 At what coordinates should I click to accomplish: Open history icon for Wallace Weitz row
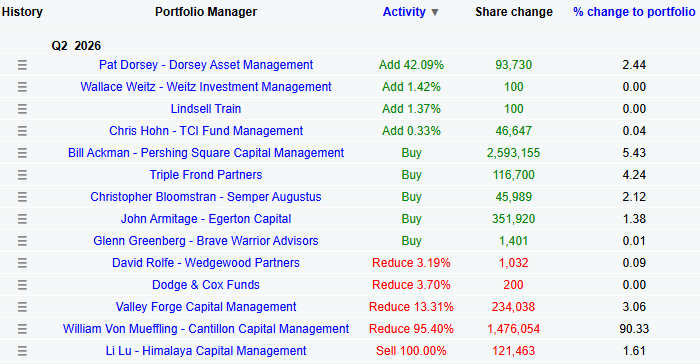(x=22, y=87)
